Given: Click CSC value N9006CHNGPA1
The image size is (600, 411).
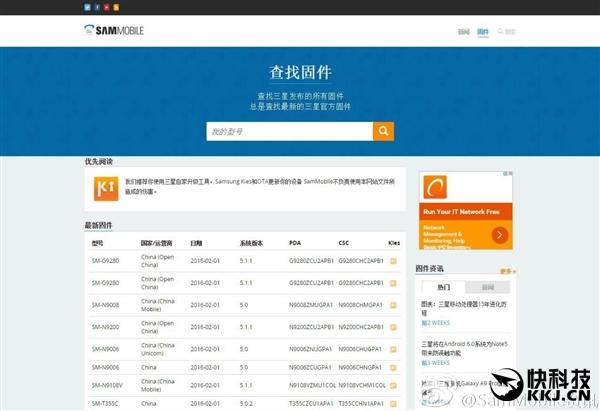Looking at the screenshot, I should (x=360, y=367).
